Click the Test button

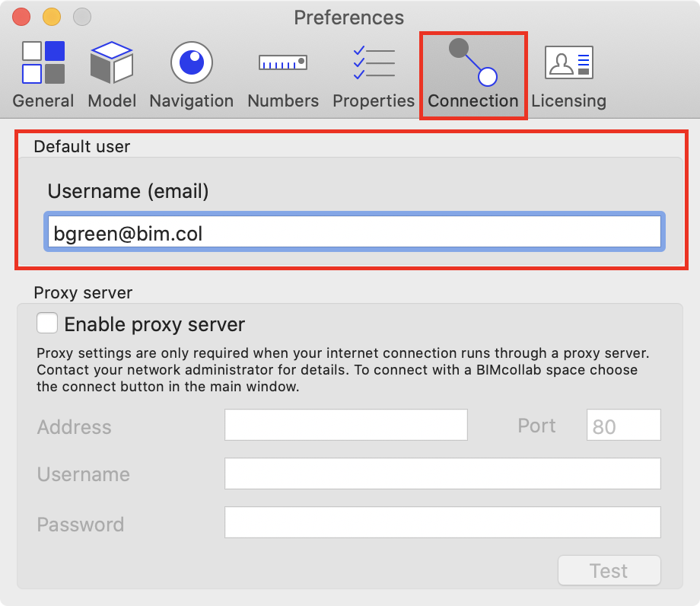(609, 570)
